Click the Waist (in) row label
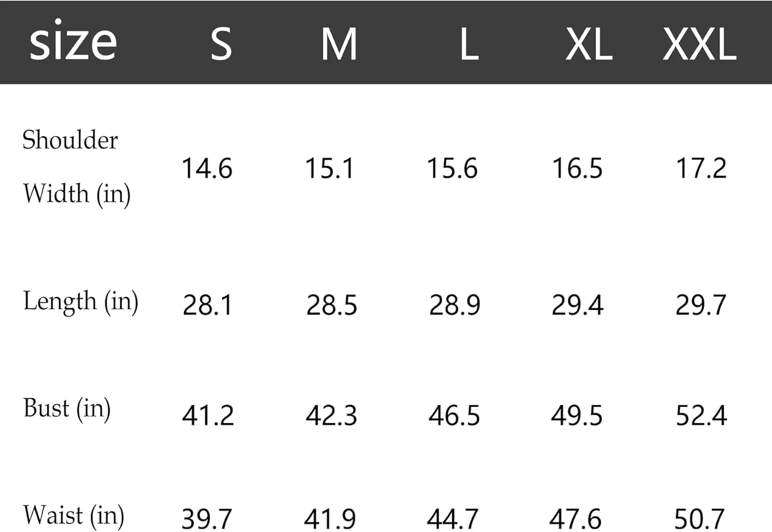The height and width of the screenshot is (532, 772). 74,516
